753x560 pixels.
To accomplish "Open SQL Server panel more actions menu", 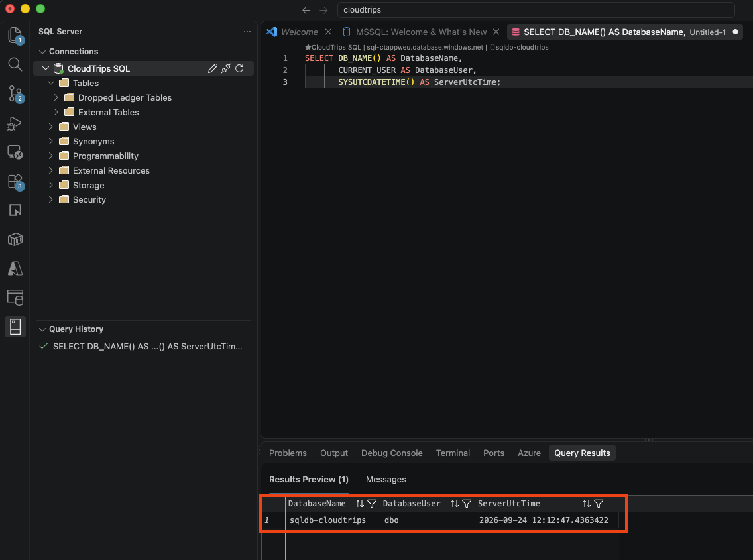I will 247,32.
